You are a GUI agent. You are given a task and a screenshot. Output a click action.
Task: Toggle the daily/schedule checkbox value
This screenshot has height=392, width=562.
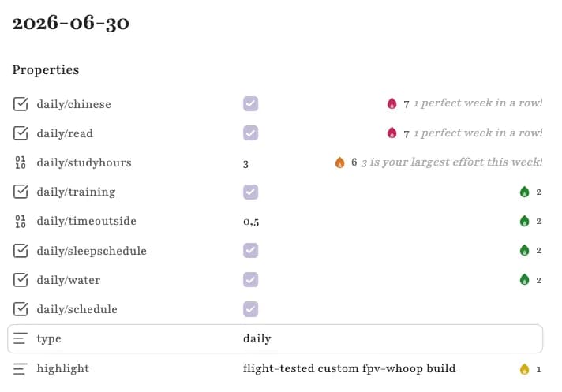(x=250, y=309)
